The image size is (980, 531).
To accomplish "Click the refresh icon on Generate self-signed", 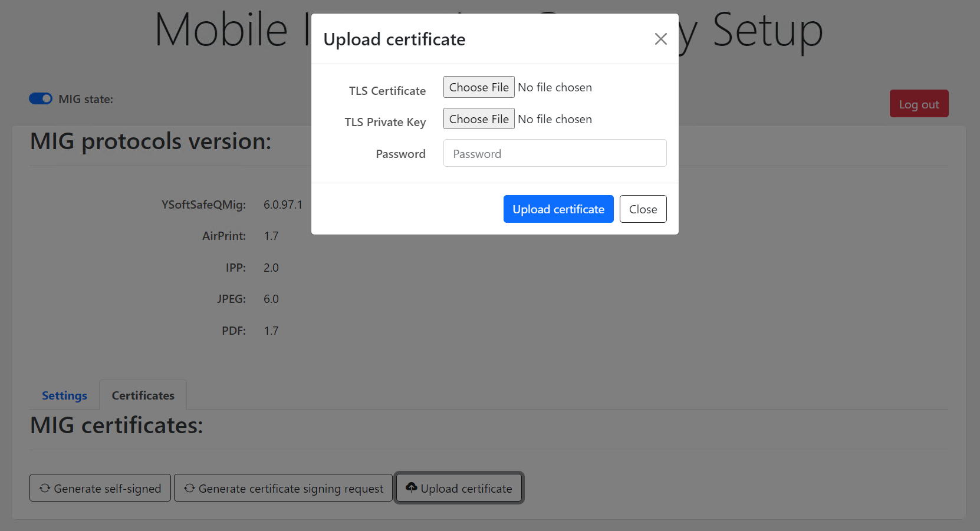I will point(45,488).
